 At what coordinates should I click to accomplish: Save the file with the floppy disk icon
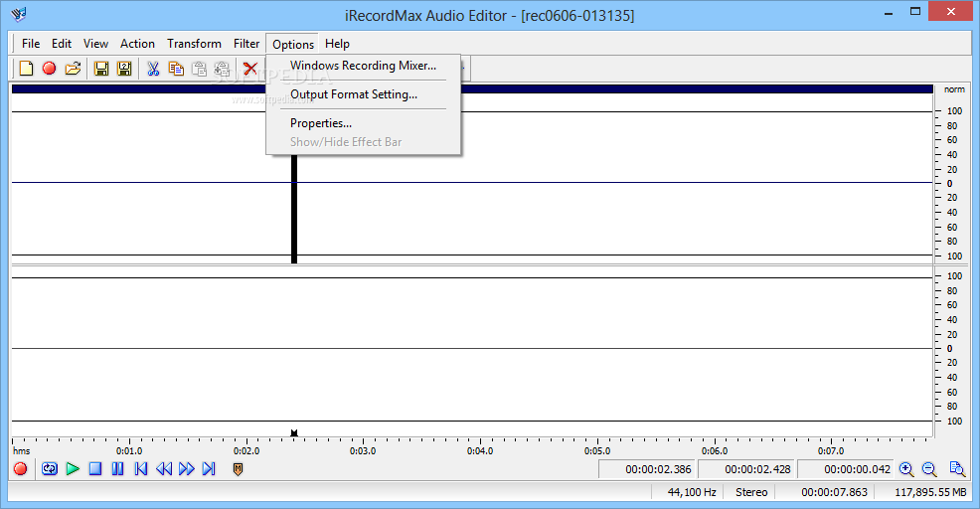[101, 69]
